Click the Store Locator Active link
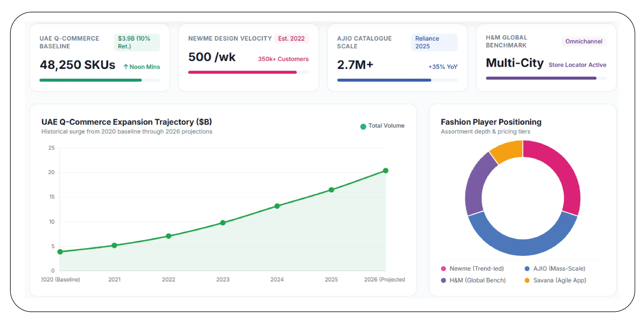 tap(577, 65)
